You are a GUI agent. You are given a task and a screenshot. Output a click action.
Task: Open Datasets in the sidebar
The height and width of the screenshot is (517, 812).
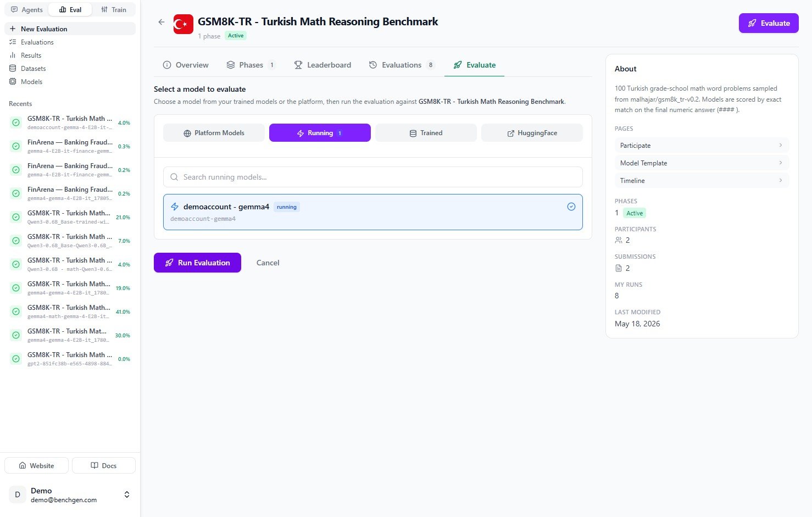pos(70,68)
